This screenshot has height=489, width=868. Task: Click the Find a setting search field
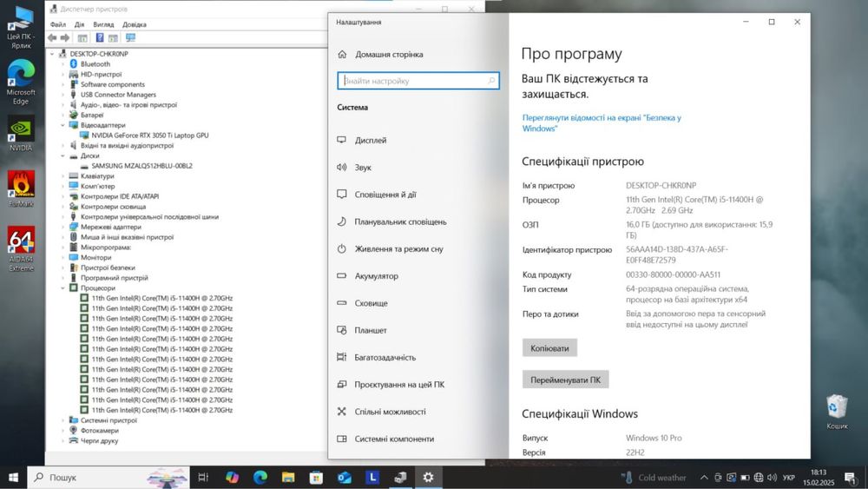pos(418,81)
